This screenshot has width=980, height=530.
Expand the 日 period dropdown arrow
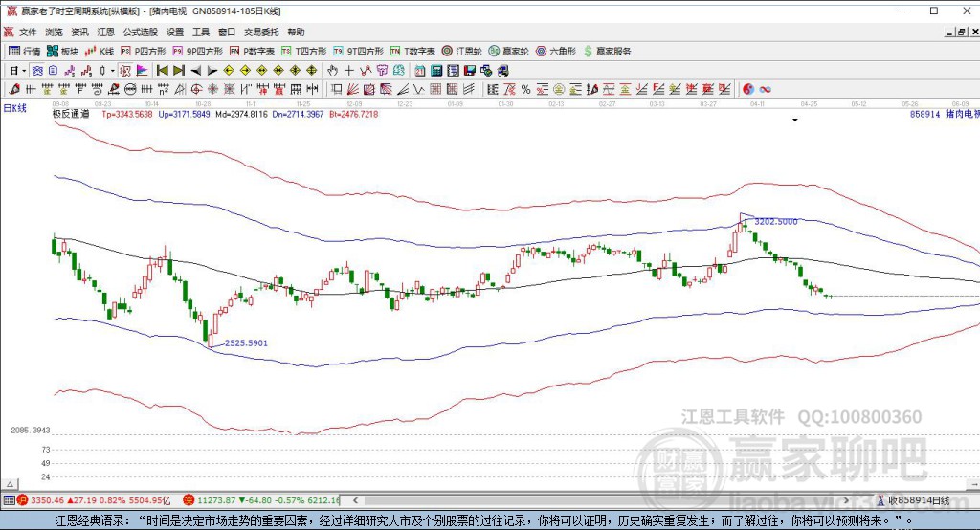point(24,71)
